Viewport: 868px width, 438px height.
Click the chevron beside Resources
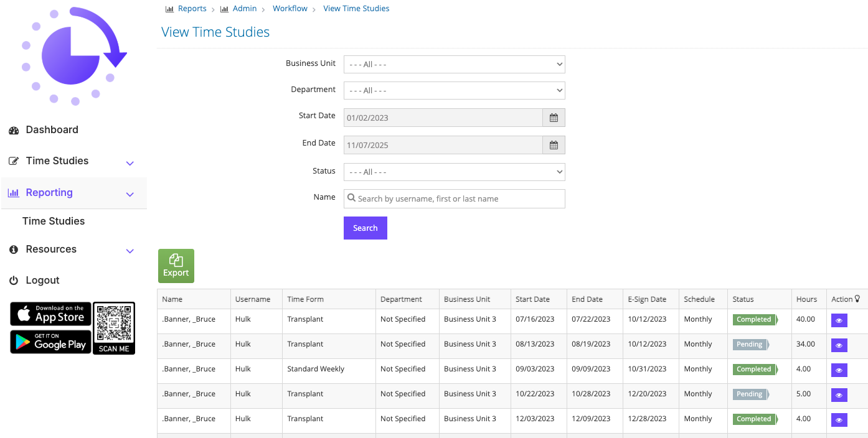130,251
